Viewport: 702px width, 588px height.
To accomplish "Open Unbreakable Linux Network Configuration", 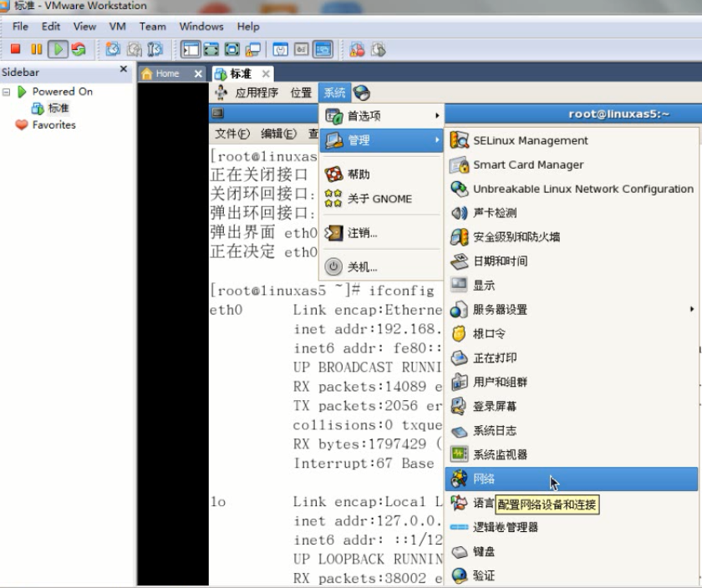I will (x=572, y=189).
